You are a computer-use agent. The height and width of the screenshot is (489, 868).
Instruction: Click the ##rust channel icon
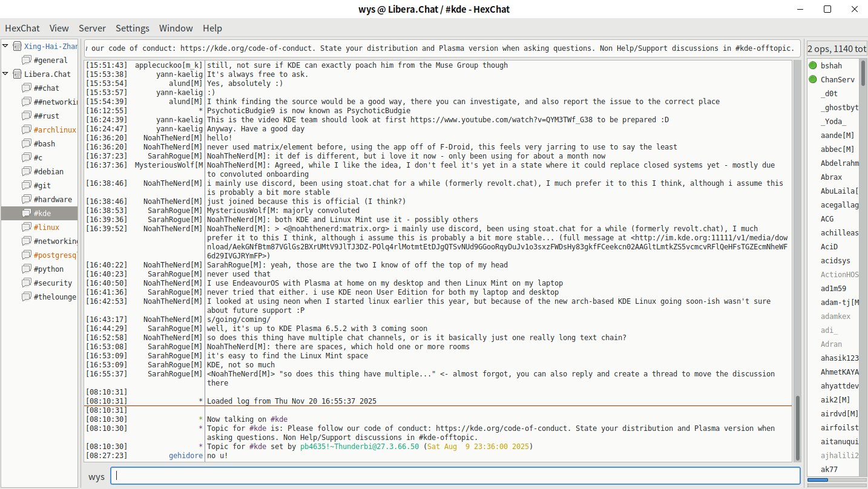pyautogui.click(x=26, y=116)
